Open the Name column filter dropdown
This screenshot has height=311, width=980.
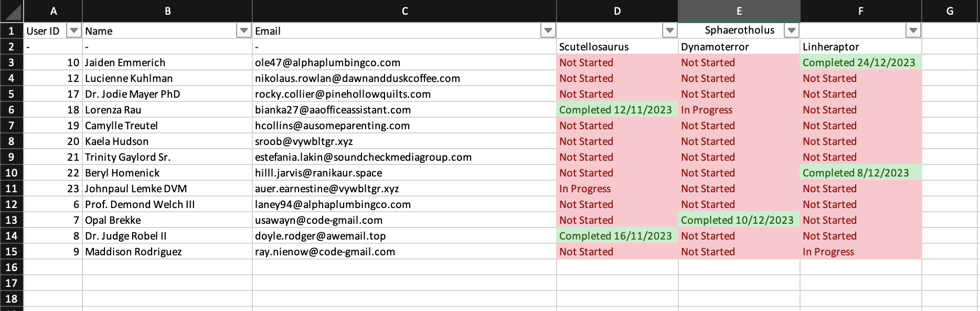pos(244,31)
